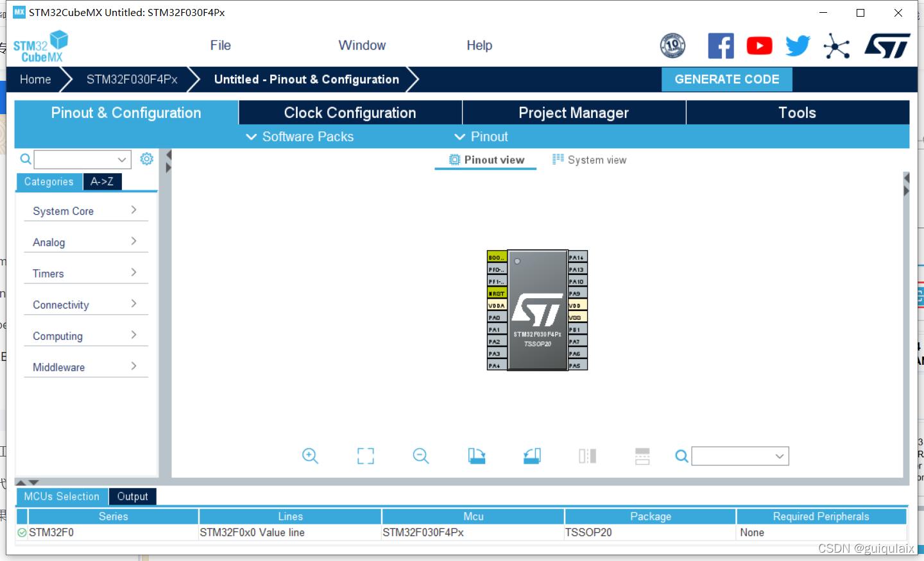Collapse the left panel with the arrow
The width and height of the screenshot is (924, 561).
tap(169, 155)
